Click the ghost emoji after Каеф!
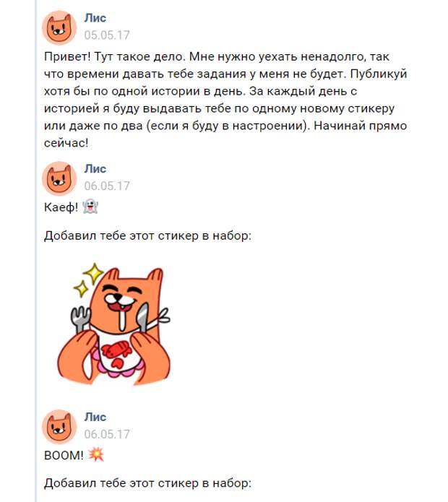Viewport: 448px width, 502px height. (90, 207)
